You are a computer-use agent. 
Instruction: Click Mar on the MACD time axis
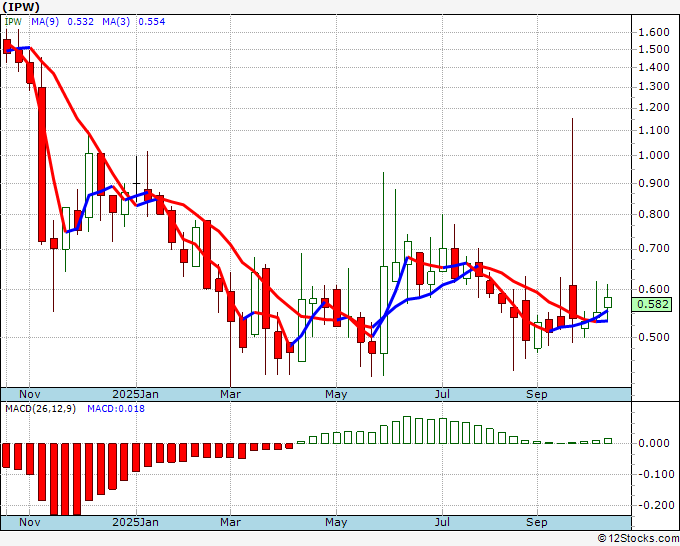tap(230, 522)
